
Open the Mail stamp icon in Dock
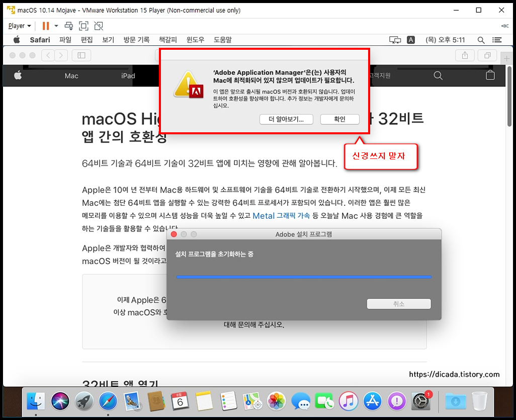[x=132, y=401]
